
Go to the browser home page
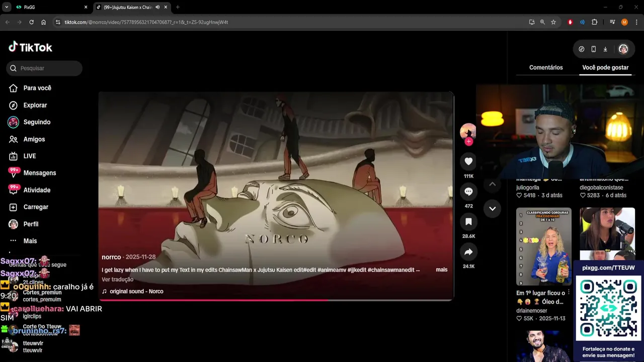44,22
